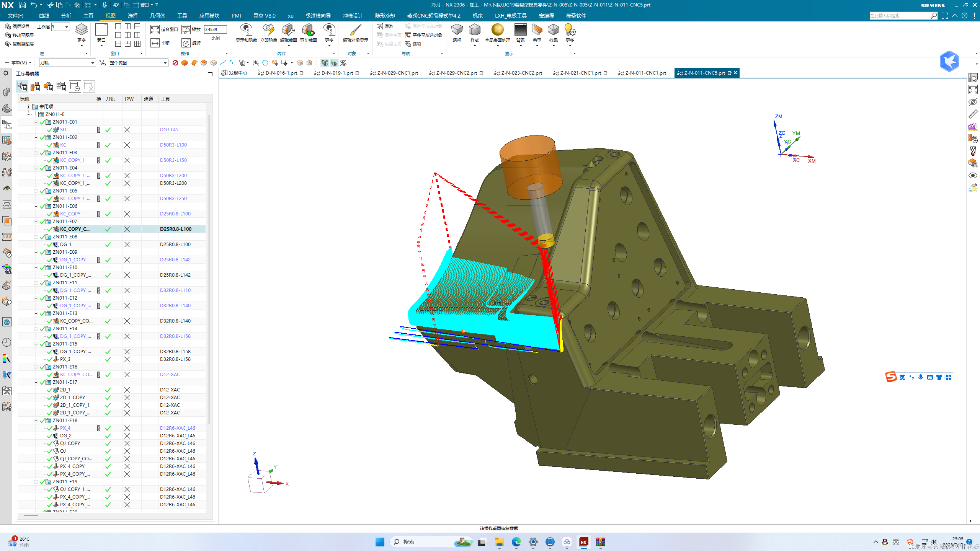
Task: Switch to the 分析 ribbon tab
Action: pos(66,16)
